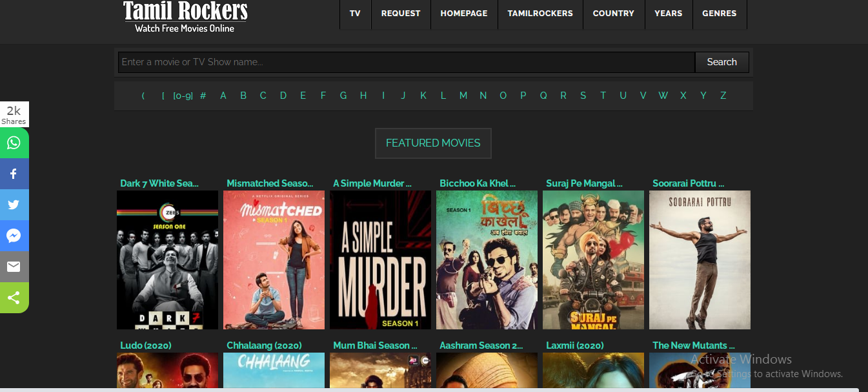Filter titles by letter S
This screenshot has height=392, width=868.
pos(583,96)
